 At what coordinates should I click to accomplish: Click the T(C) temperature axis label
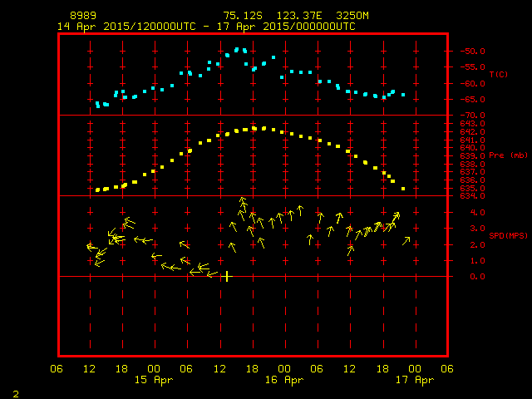point(498,74)
